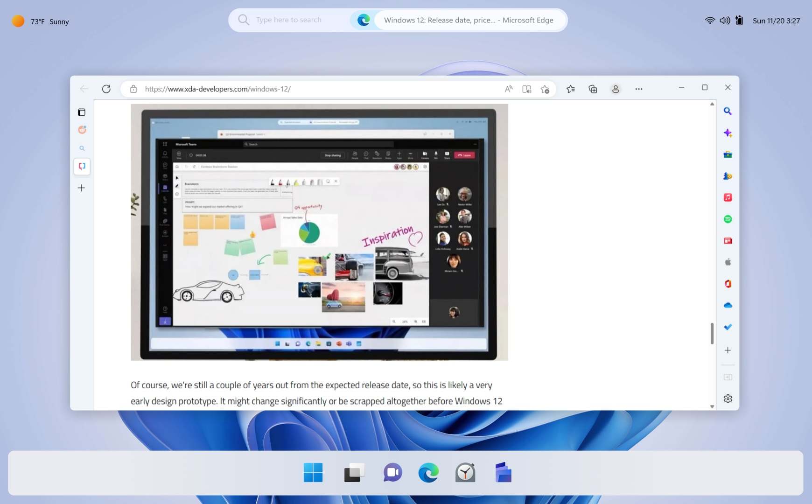
Task: Toggle the Collections panel
Action: (x=593, y=89)
